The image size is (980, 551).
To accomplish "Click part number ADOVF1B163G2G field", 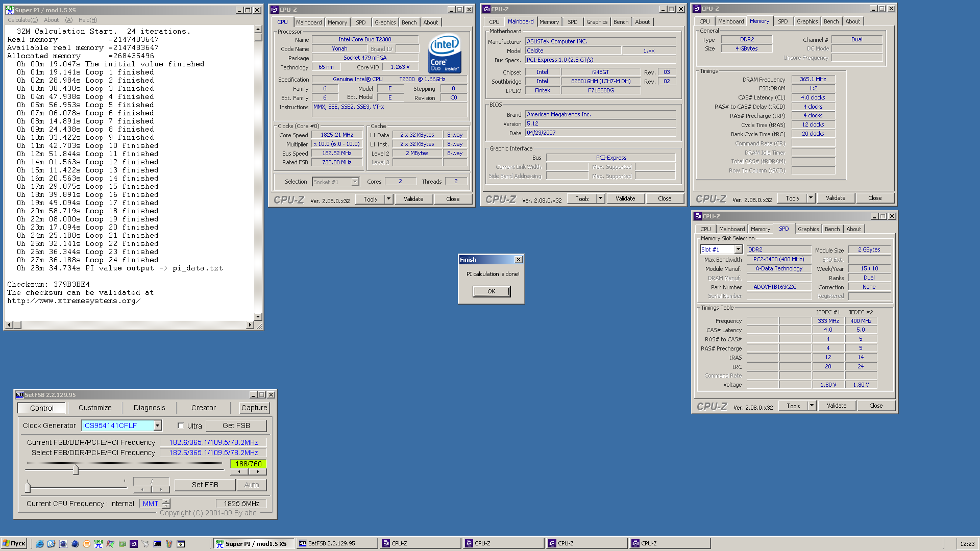I will (779, 287).
